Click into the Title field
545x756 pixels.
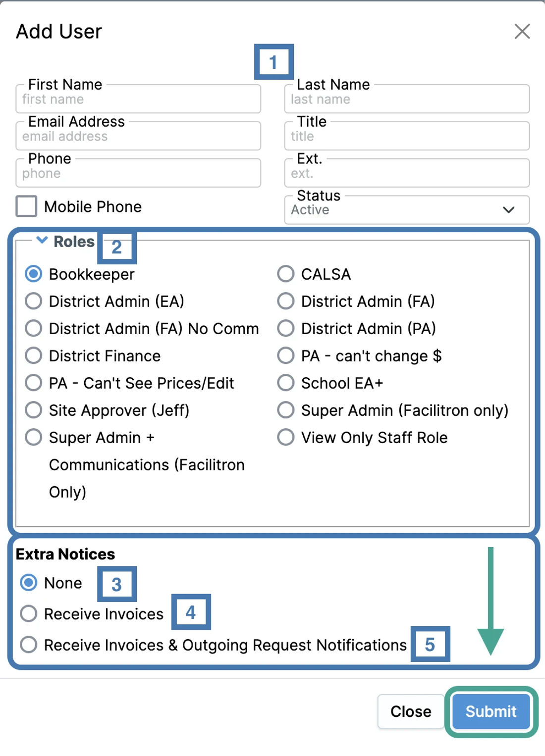click(407, 136)
